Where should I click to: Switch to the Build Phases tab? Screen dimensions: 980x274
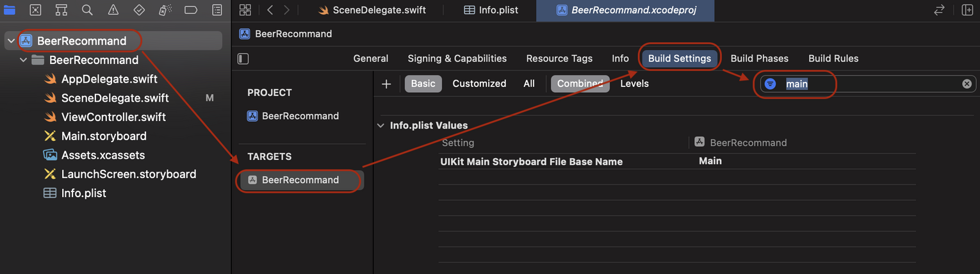coord(760,58)
